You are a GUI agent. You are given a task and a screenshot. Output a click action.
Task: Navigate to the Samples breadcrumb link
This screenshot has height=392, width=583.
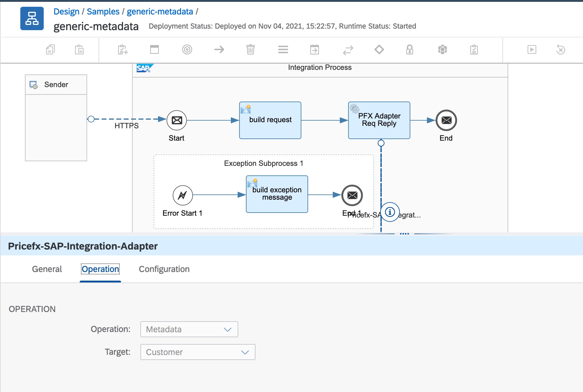tap(103, 11)
